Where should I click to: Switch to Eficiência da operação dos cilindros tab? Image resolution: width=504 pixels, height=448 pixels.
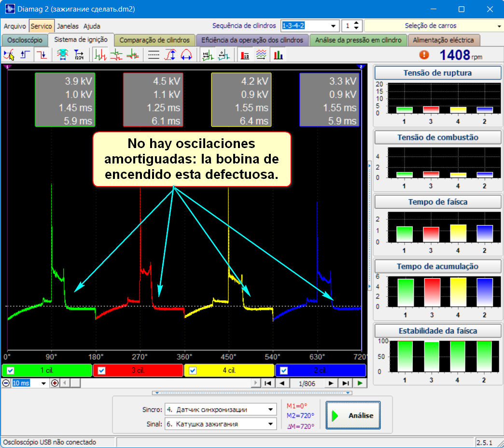[252, 40]
